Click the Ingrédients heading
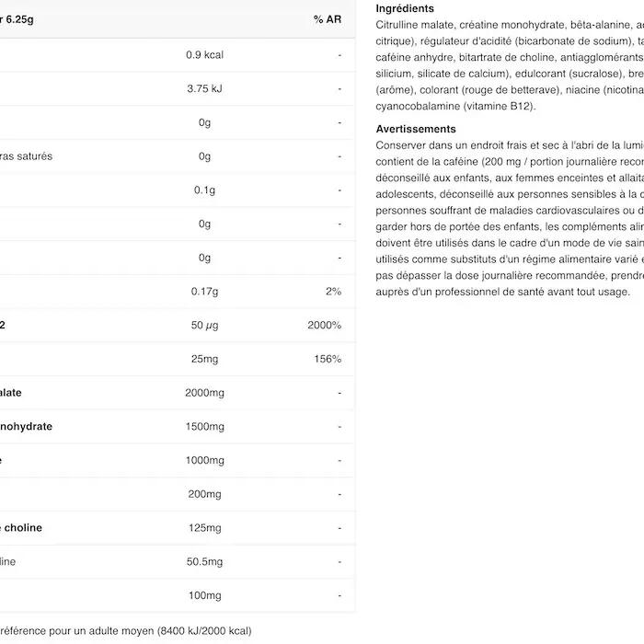Image resolution: width=644 pixels, height=644 pixels. [x=405, y=8]
